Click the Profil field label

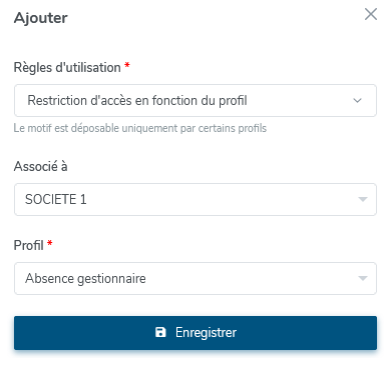(29, 245)
